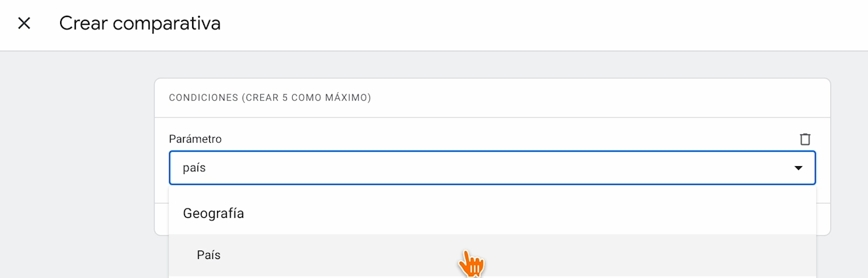Close the Crear comparativa panel
The image size is (868, 278).
click(24, 24)
